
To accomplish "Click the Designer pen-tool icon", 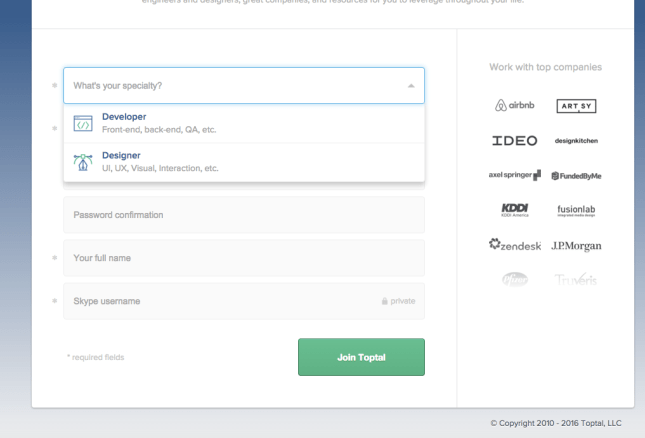I will click(x=84, y=161).
